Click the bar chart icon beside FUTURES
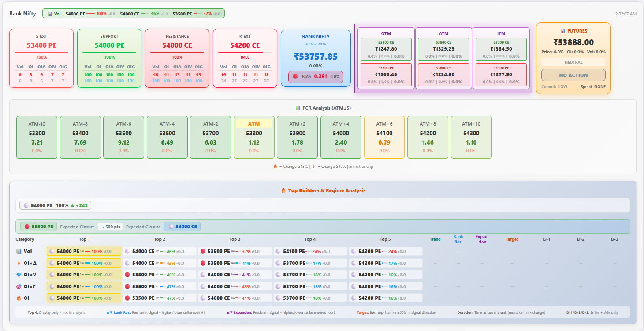Screen dimensions: 644x331 tap(562, 31)
